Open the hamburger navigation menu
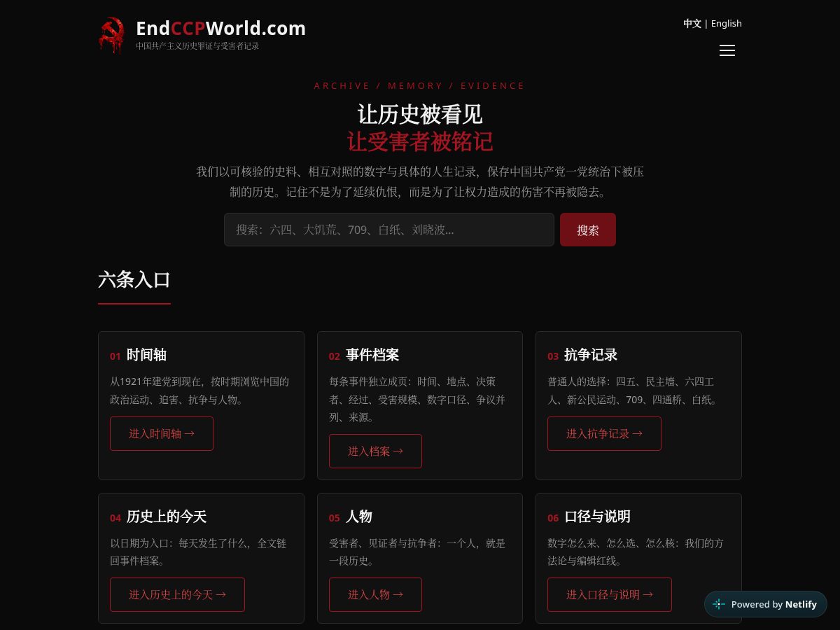840x630 pixels. coord(727,50)
